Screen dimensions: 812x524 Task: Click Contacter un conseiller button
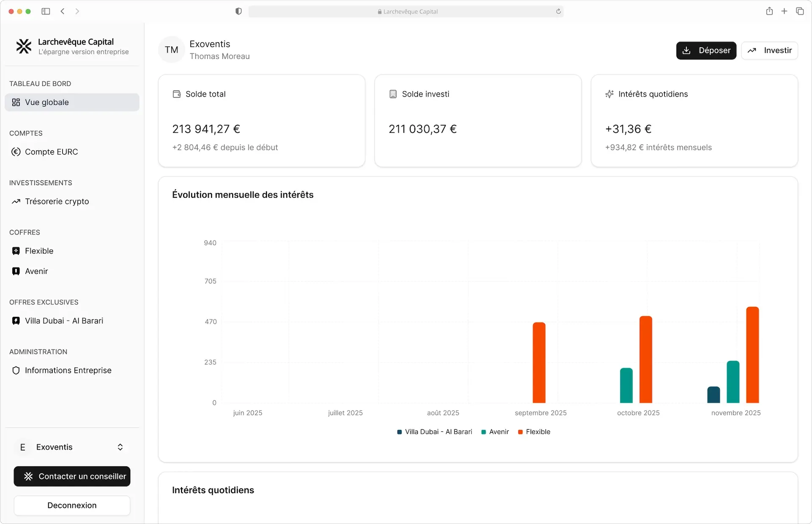click(x=72, y=476)
